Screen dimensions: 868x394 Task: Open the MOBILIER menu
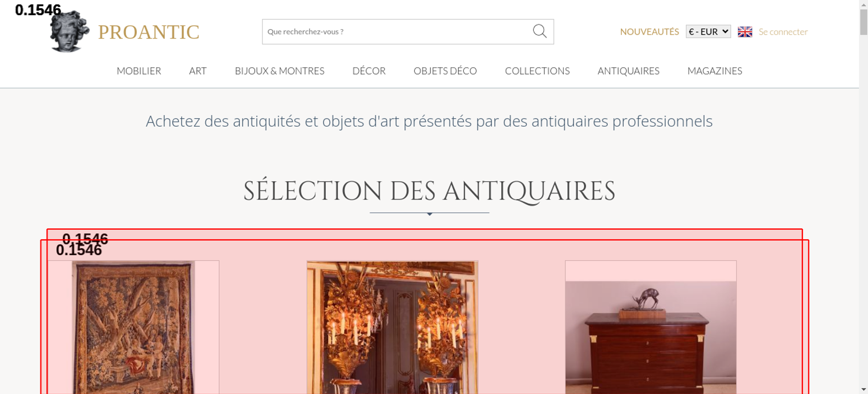[139, 71]
